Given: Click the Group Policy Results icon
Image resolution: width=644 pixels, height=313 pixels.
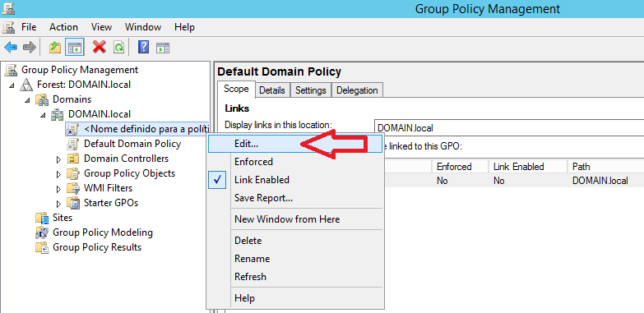Looking at the screenshot, I should (x=42, y=247).
